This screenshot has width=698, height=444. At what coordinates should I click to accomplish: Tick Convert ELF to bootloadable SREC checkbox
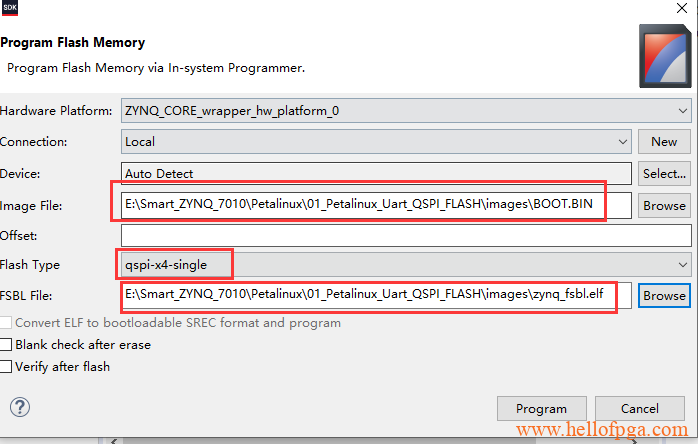pos(6,323)
